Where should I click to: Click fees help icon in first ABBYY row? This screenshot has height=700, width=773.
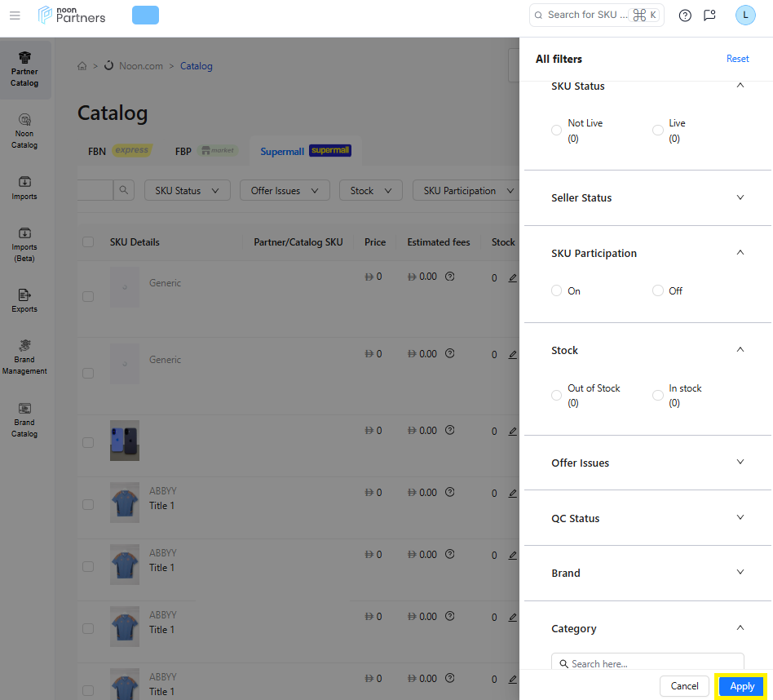point(449,492)
